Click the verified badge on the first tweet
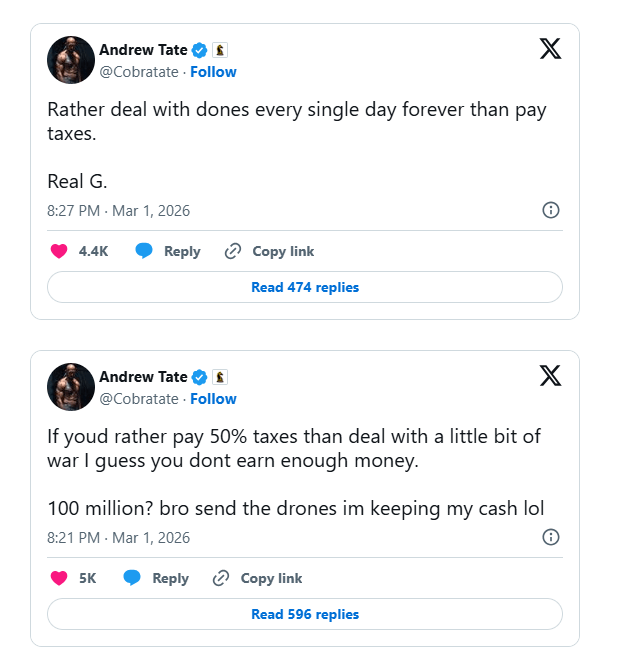This screenshot has height=667, width=622. 200,50
